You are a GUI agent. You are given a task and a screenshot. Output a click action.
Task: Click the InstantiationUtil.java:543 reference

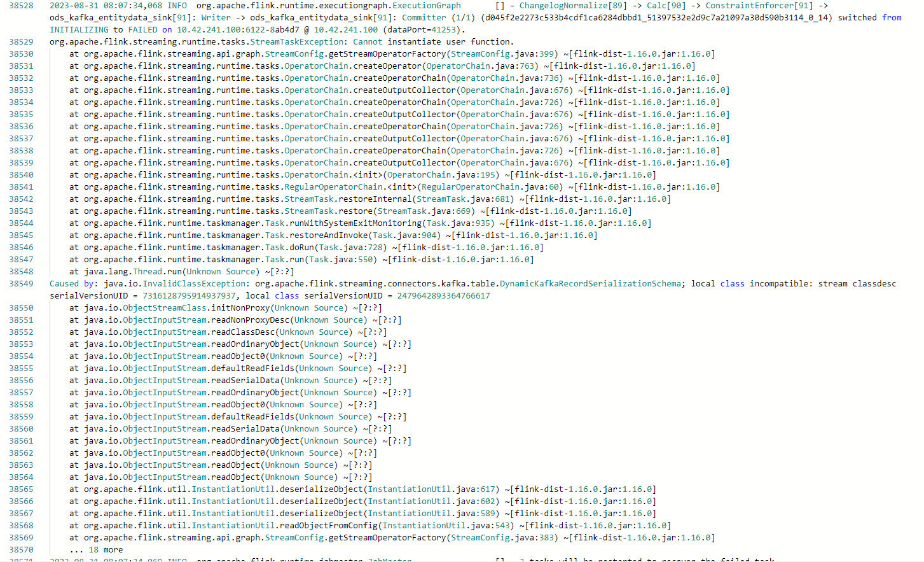tap(446, 526)
